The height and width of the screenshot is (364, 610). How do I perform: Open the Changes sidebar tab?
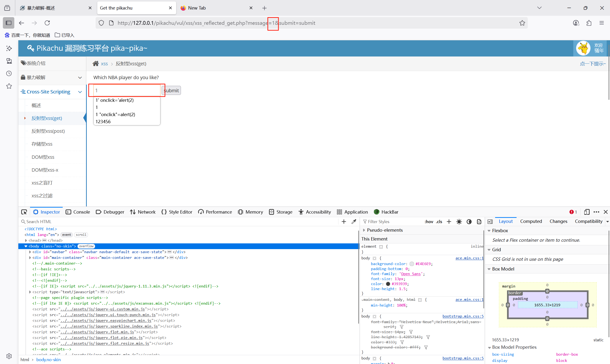tap(558, 221)
